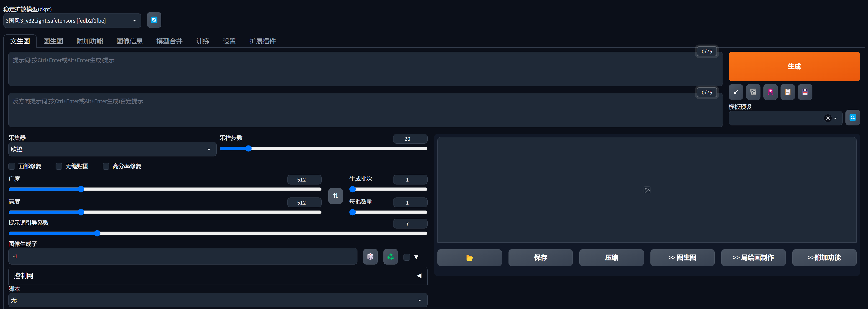Image resolution: width=868 pixels, height=309 pixels.
Task: Click the 压缩 button
Action: tap(611, 258)
